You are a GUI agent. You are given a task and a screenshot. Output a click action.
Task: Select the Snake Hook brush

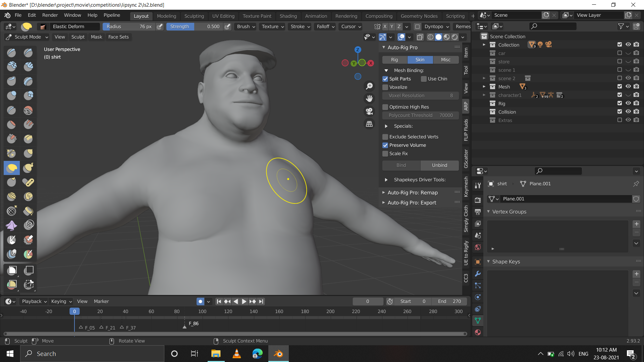28,168
